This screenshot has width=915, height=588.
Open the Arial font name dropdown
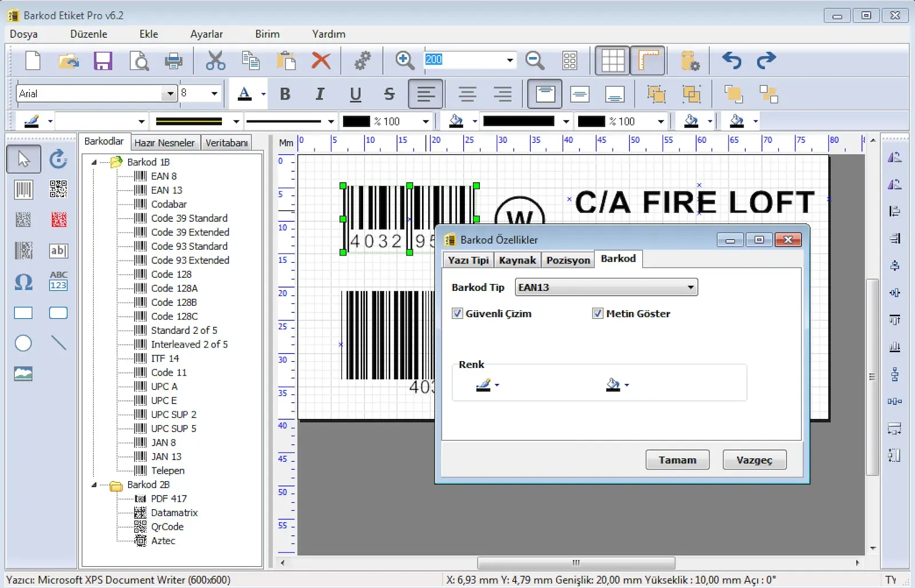pos(169,93)
